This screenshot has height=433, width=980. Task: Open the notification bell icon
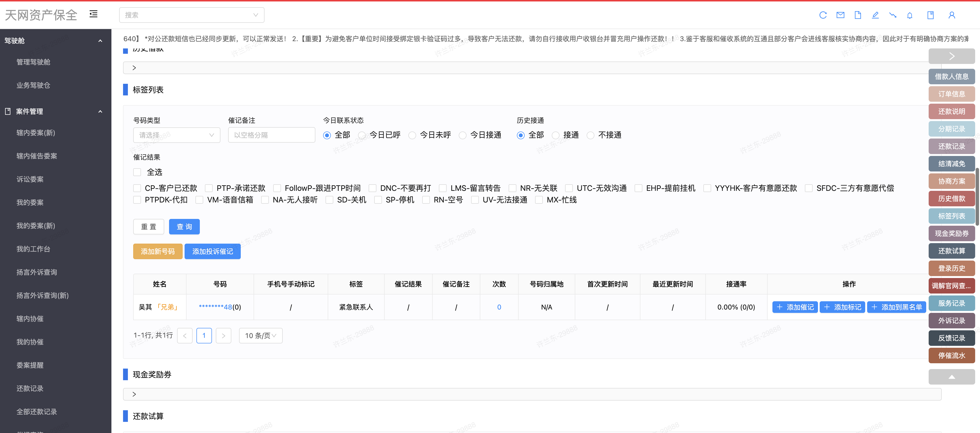point(910,15)
